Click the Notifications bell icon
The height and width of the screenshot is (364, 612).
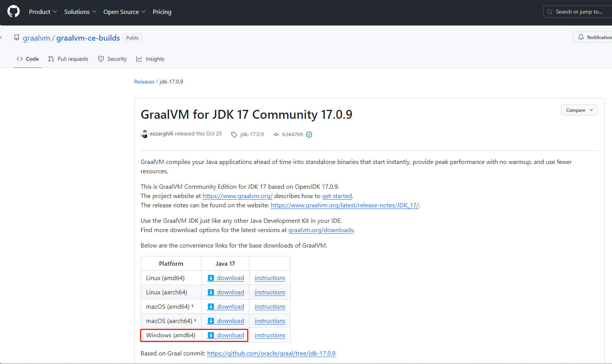tap(581, 37)
